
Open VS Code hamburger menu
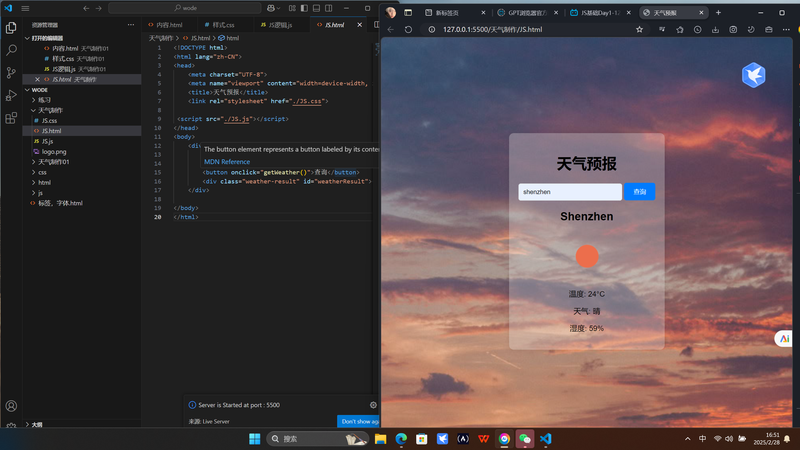tap(25, 8)
